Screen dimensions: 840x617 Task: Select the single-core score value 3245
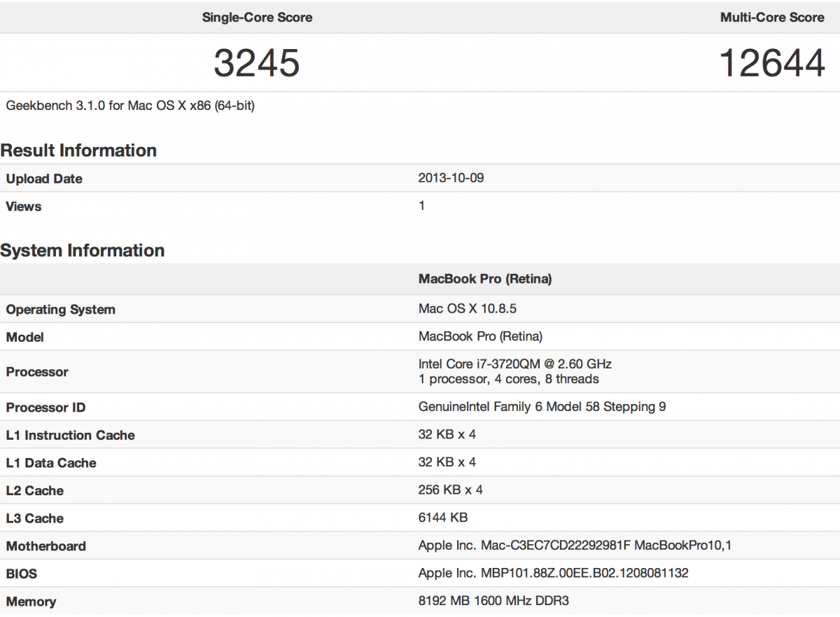point(257,63)
